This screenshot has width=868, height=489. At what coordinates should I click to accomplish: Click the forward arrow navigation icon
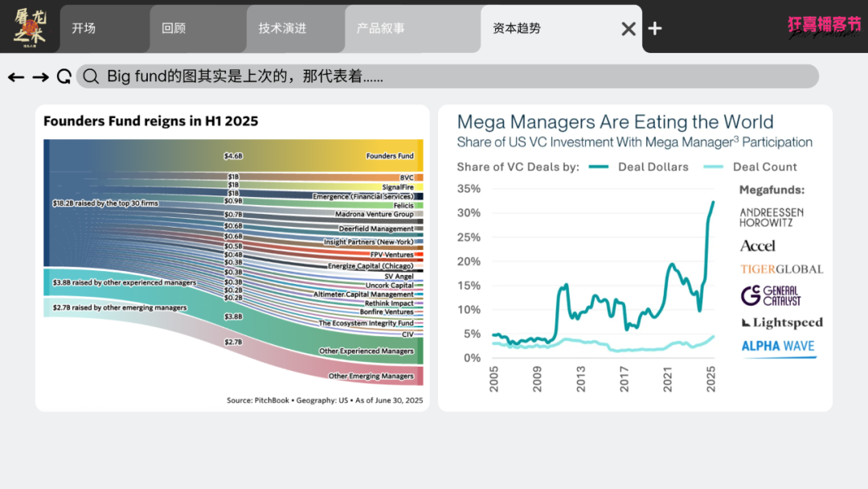coord(40,77)
